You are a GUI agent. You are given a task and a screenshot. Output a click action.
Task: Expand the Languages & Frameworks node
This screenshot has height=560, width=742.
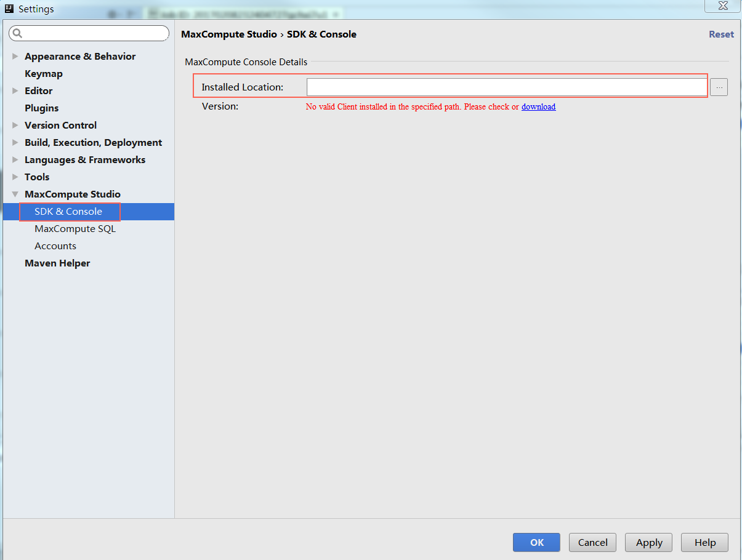(x=15, y=160)
